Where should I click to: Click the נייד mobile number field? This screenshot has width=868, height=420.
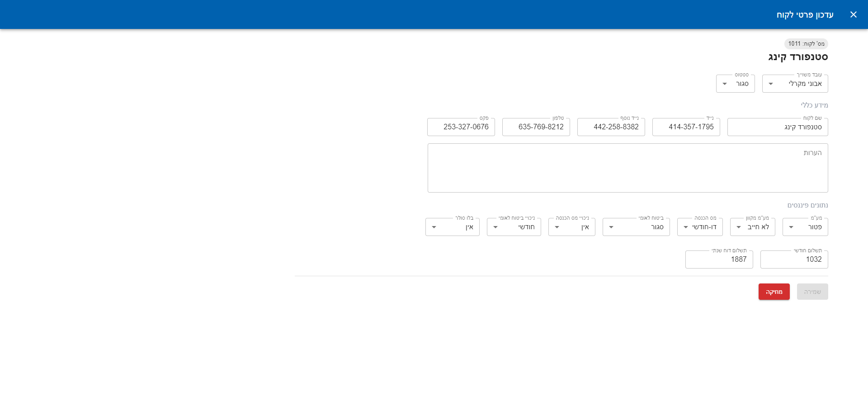click(x=686, y=127)
